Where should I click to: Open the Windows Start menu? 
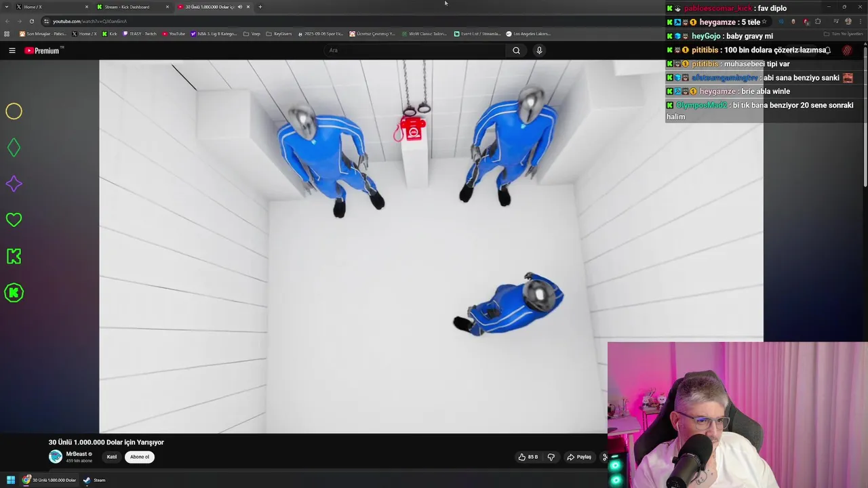click(x=11, y=480)
